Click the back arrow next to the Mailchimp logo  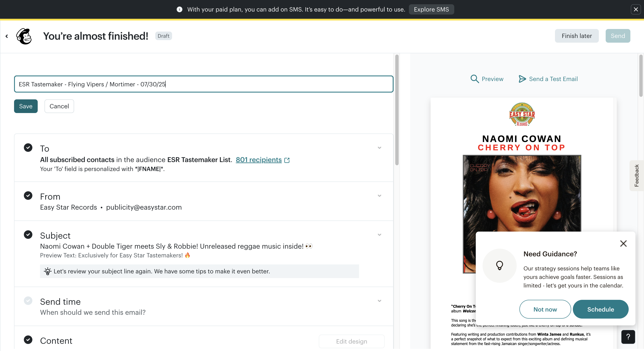pyautogui.click(x=7, y=36)
